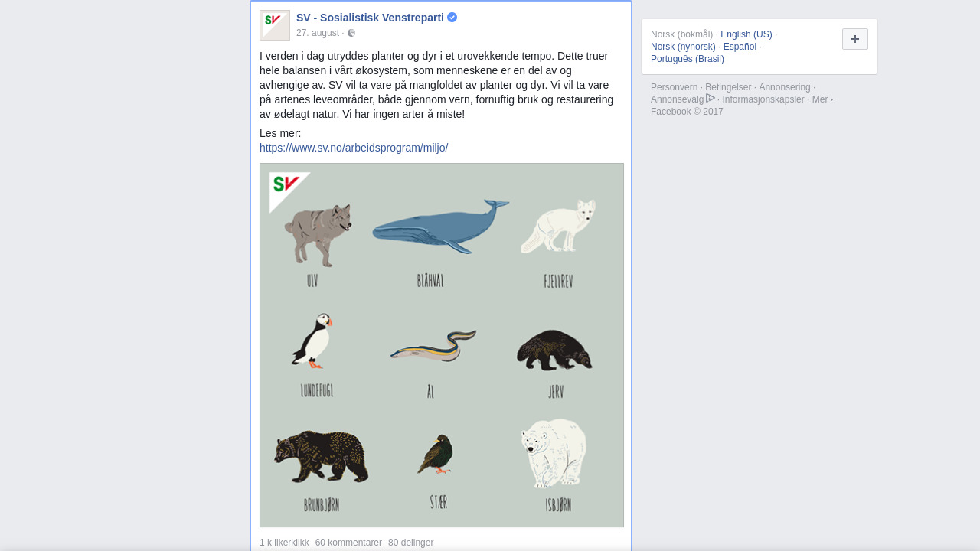This screenshot has height=551, width=980.
Task: Open the Personvern footer link
Action: pyautogui.click(x=674, y=87)
